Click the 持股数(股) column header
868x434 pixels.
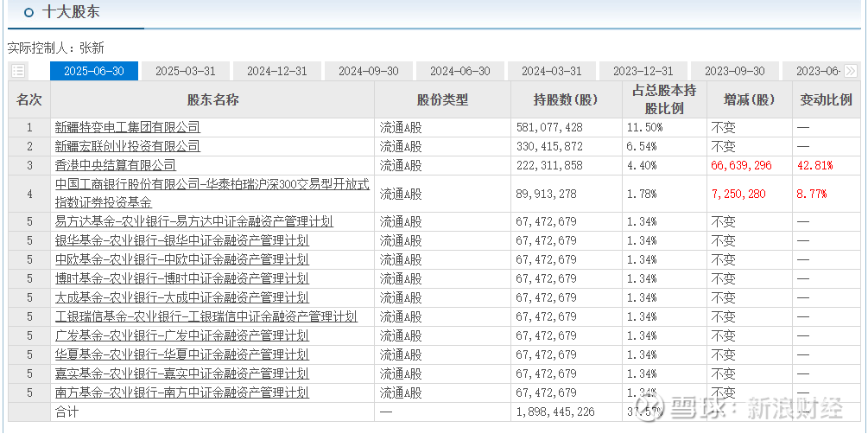tap(567, 99)
